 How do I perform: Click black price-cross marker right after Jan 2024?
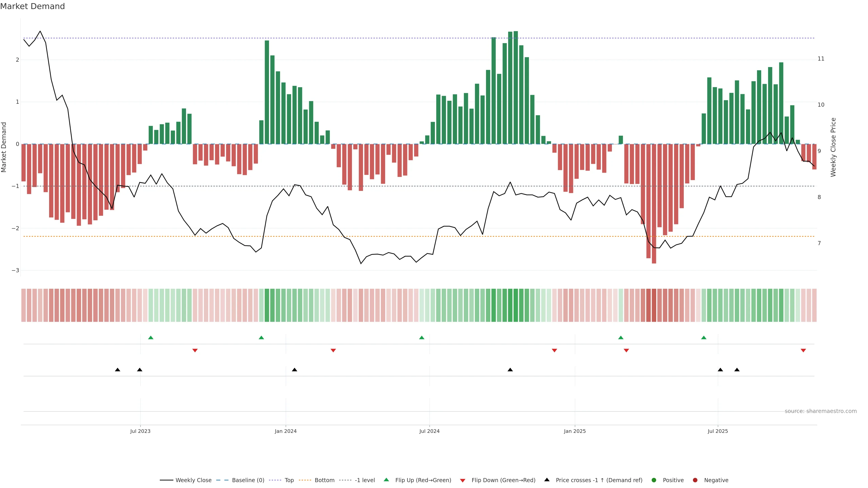(x=295, y=370)
